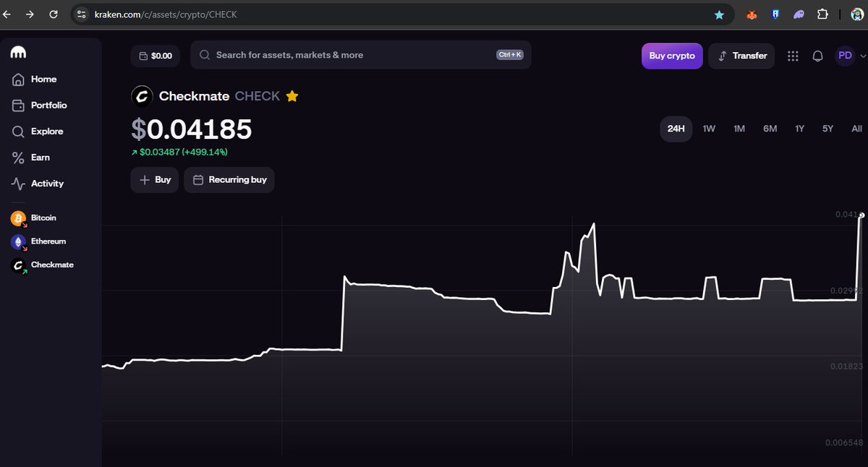Screen dimensions: 868x467
Task: Open the PD profile avatar
Action: pos(843,56)
